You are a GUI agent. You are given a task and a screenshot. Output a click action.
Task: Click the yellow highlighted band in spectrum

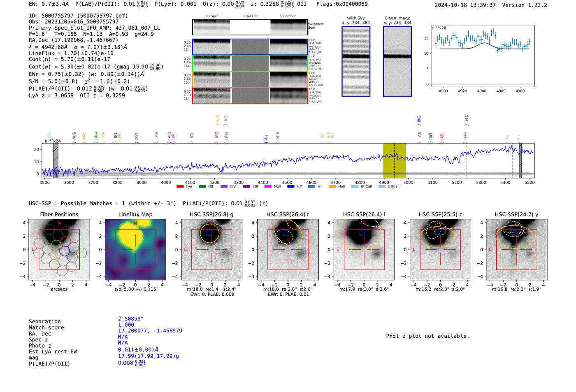coord(394,160)
